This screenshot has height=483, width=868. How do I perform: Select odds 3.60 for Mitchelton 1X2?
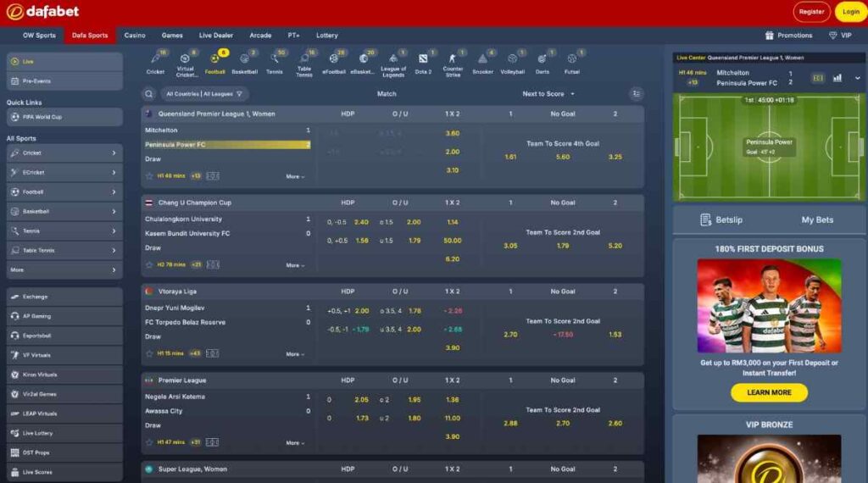point(453,133)
